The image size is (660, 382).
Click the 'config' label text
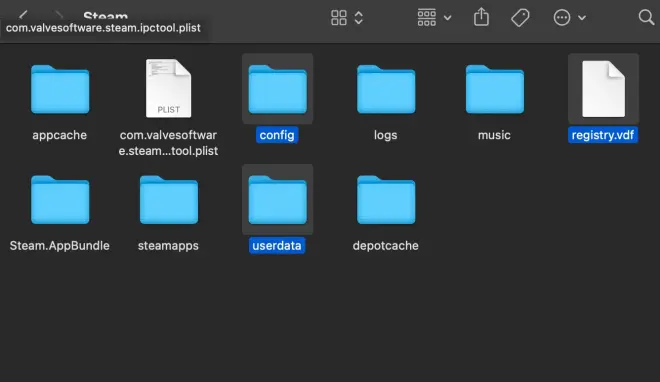(x=277, y=135)
